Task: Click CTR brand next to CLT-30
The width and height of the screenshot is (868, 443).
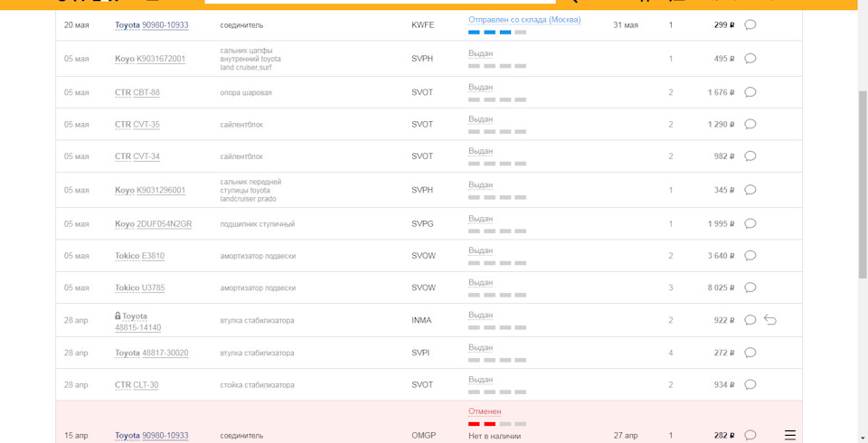Action: pos(123,385)
